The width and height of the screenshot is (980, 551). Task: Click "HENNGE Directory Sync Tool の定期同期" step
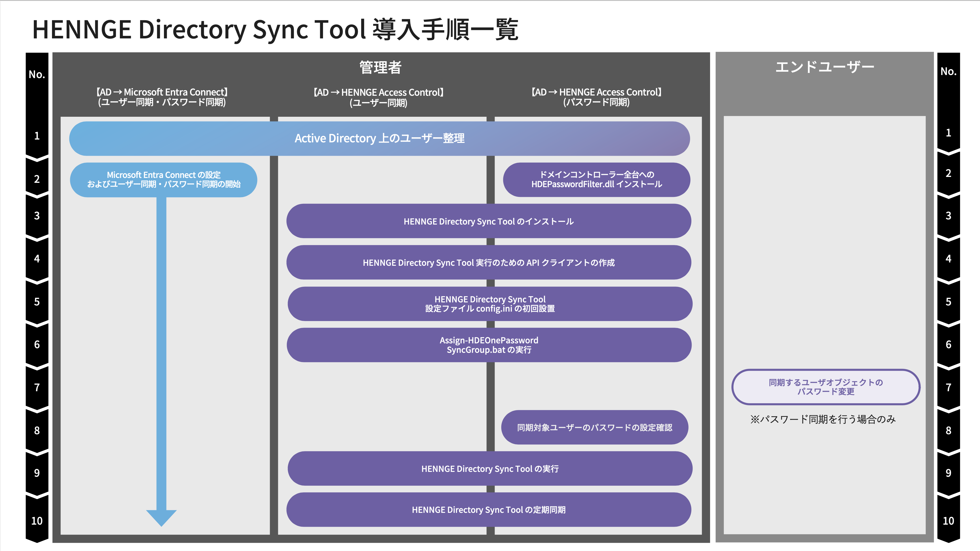(488, 510)
